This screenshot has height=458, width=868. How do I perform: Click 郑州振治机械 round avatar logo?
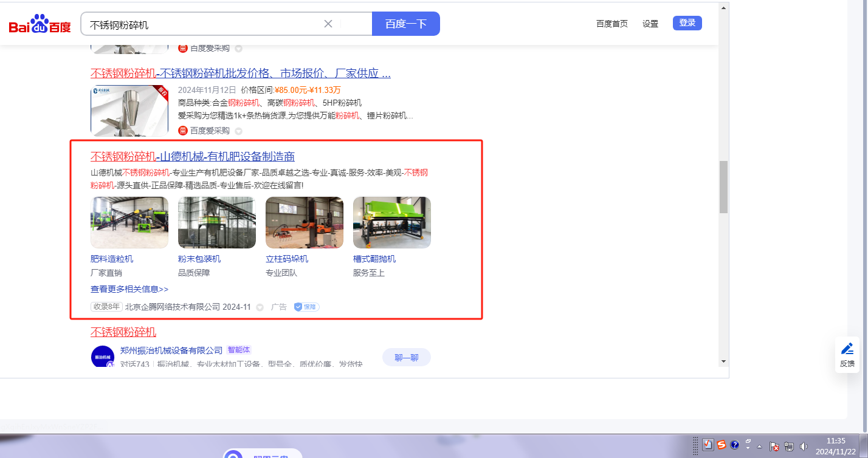pos(102,357)
